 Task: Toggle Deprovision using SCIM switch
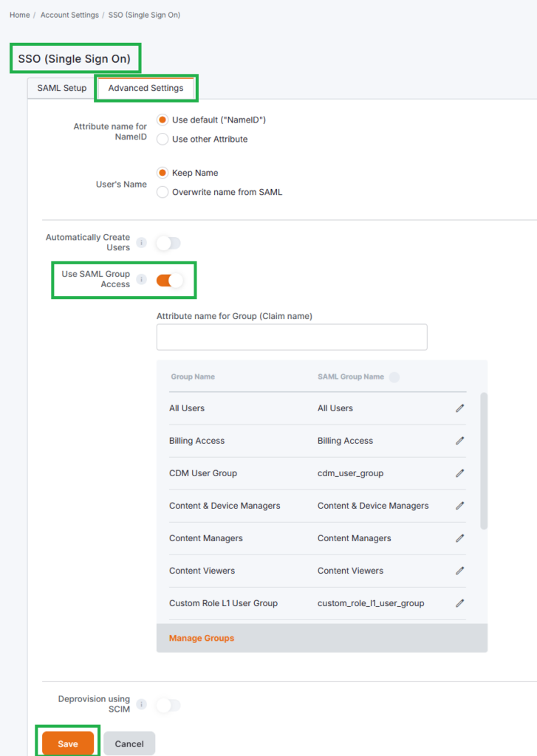pyautogui.click(x=168, y=705)
